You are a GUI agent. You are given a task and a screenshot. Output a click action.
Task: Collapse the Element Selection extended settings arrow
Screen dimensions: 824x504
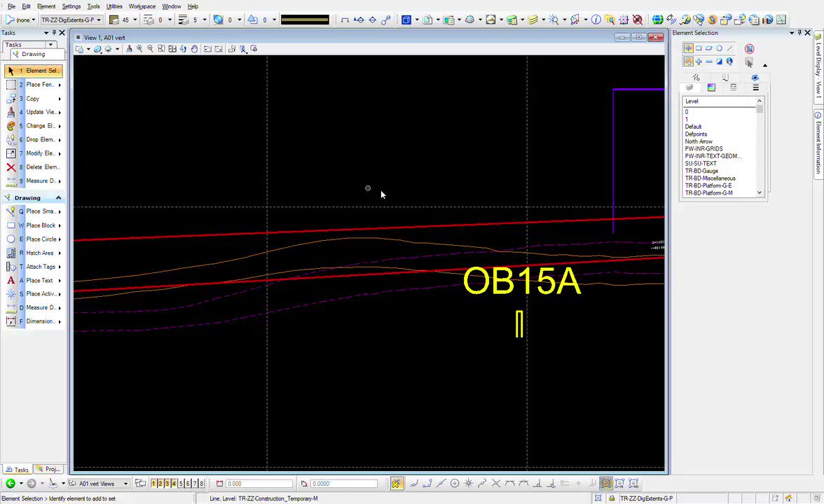765,65
